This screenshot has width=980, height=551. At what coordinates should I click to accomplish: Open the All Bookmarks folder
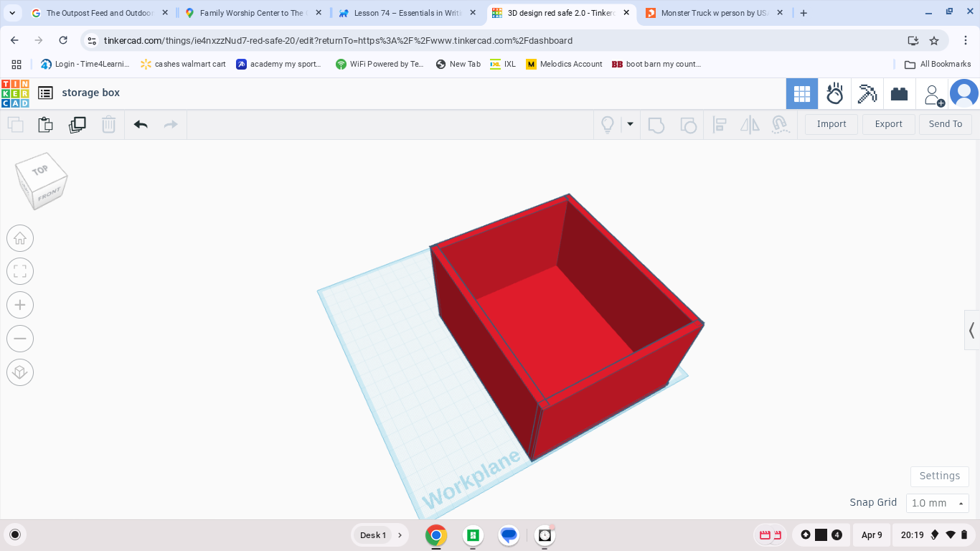pos(938,64)
